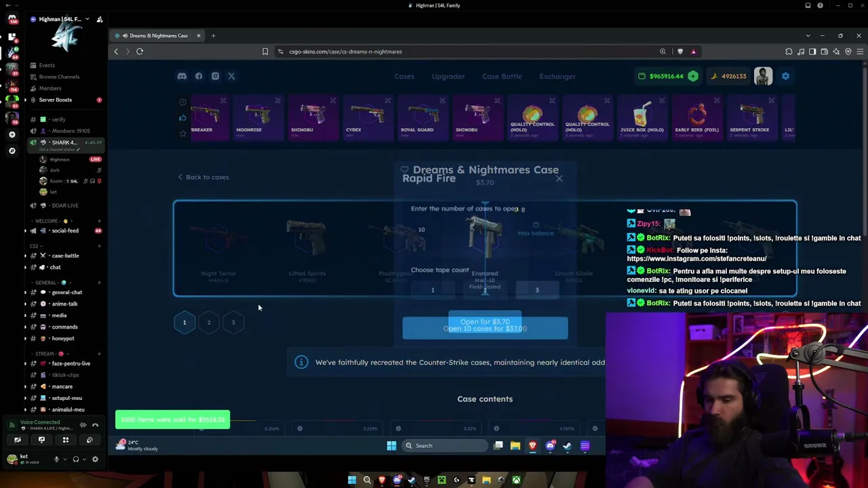Open the site settings gear icon
The image size is (868, 488).
[x=785, y=77]
